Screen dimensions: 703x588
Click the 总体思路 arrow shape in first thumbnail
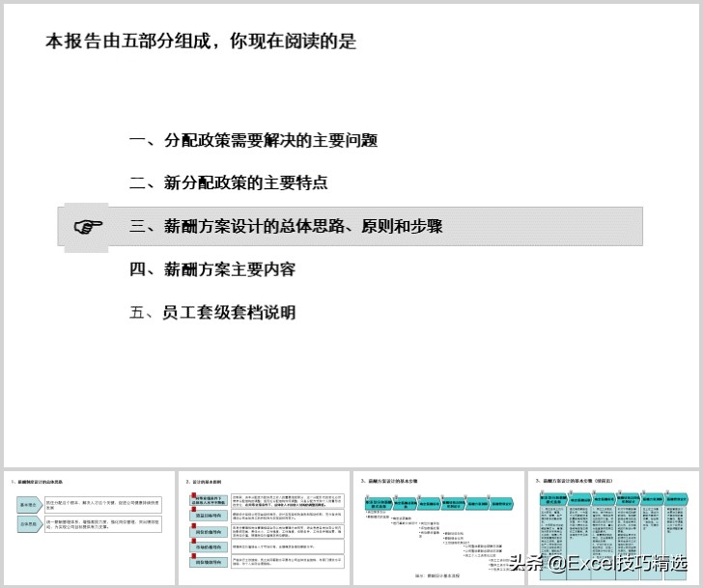(30, 524)
